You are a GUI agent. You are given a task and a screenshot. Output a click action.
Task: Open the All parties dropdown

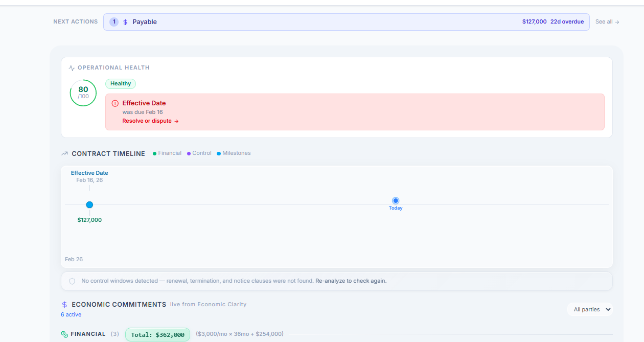pyautogui.click(x=590, y=309)
